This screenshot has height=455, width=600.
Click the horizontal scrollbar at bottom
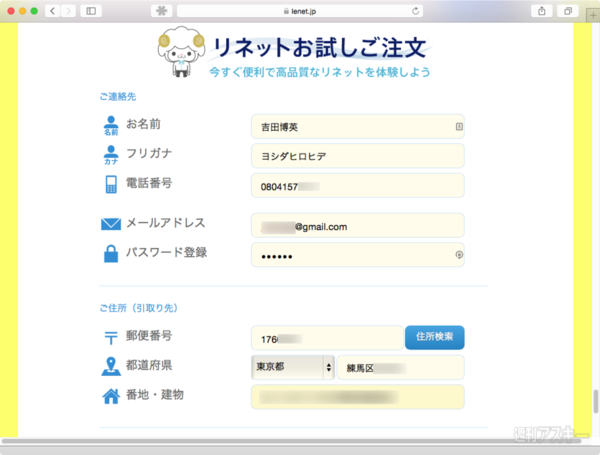click(x=291, y=441)
